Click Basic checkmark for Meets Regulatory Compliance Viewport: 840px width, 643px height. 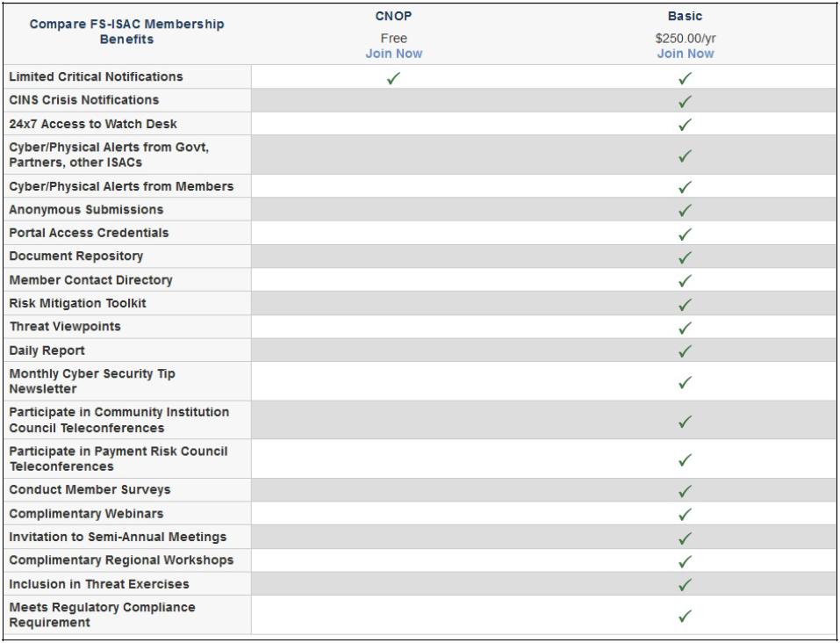click(686, 616)
